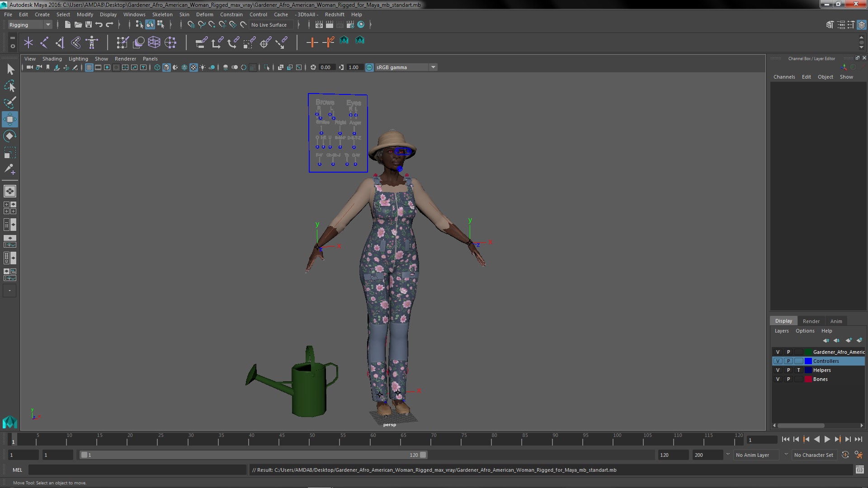
Task: Open the Render View icon
Action: pos(319,24)
